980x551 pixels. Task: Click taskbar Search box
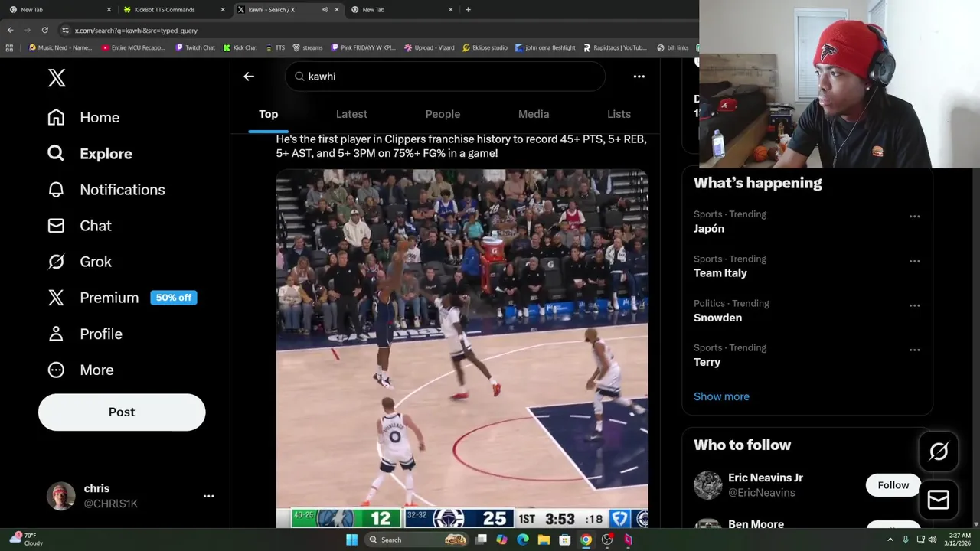point(417,540)
